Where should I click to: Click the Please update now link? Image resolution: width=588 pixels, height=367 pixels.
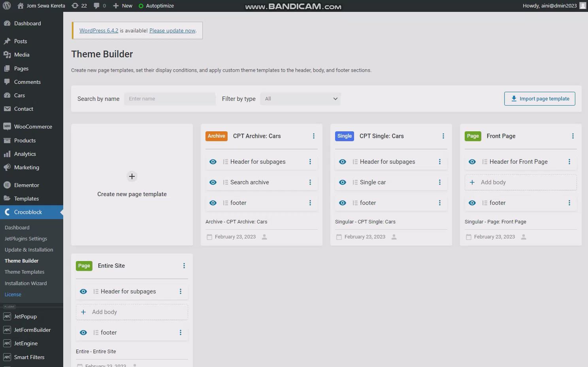[172, 30]
